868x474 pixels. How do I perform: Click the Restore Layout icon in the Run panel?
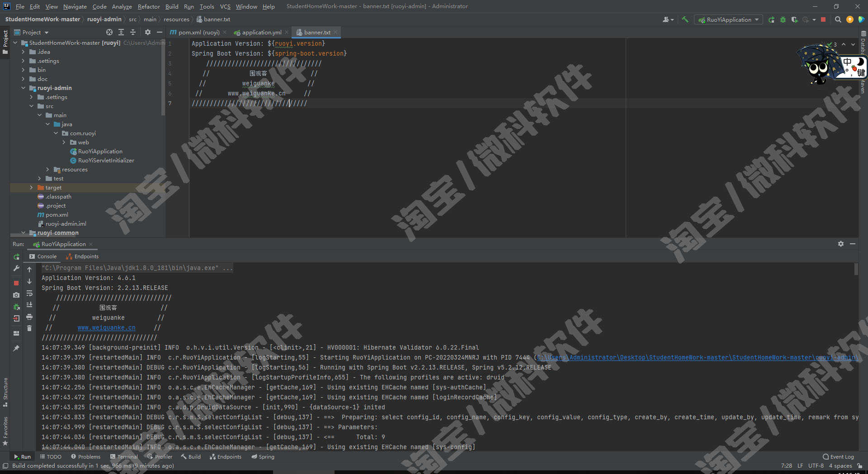16,333
